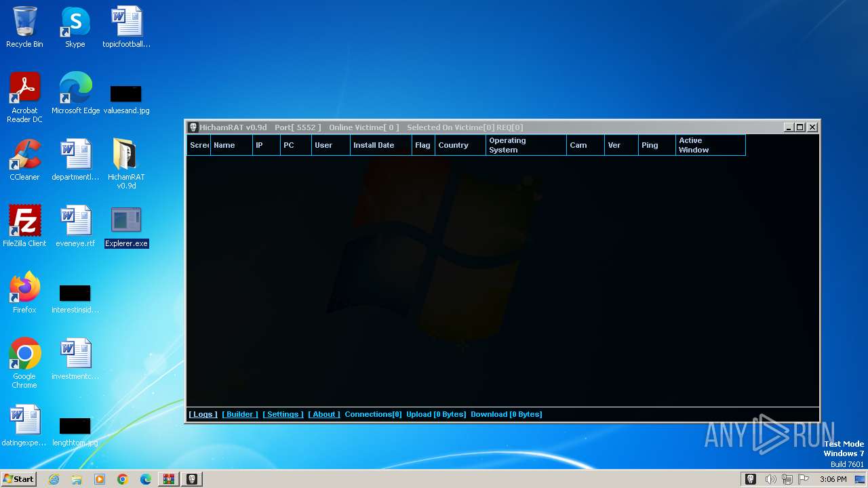Open Acrobat Reader DC shortcut
This screenshot has height=488, width=868.
click(x=24, y=97)
